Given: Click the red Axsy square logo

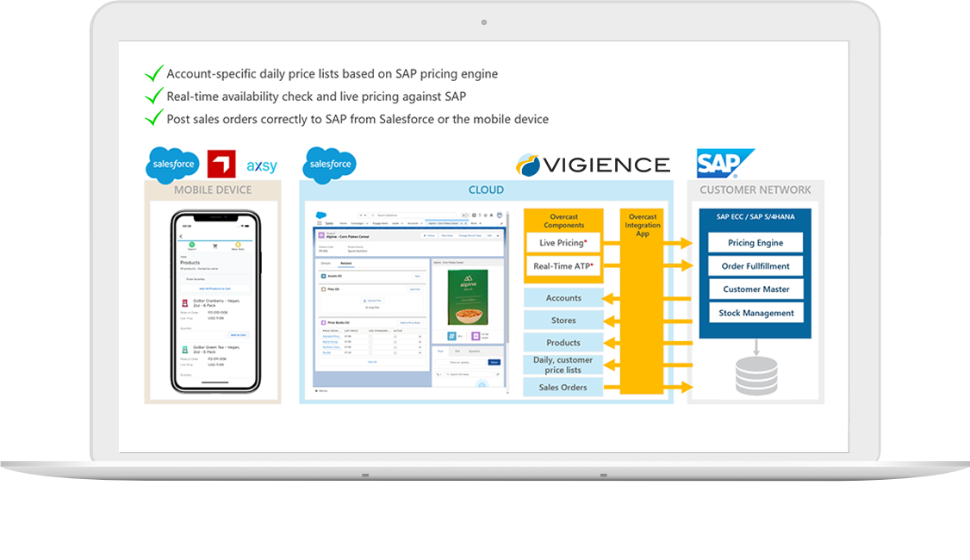Looking at the screenshot, I should click(221, 164).
